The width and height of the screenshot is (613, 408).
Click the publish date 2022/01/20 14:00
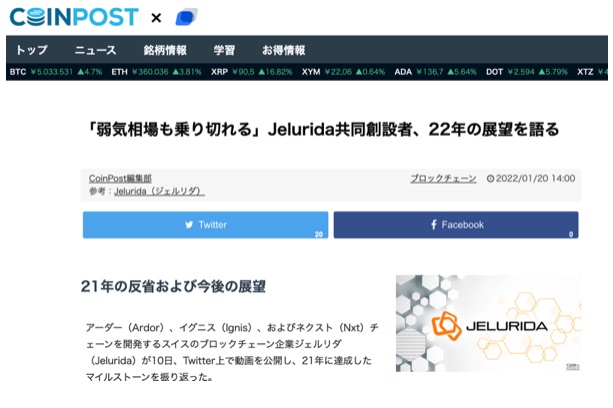click(x=535, y=178)
